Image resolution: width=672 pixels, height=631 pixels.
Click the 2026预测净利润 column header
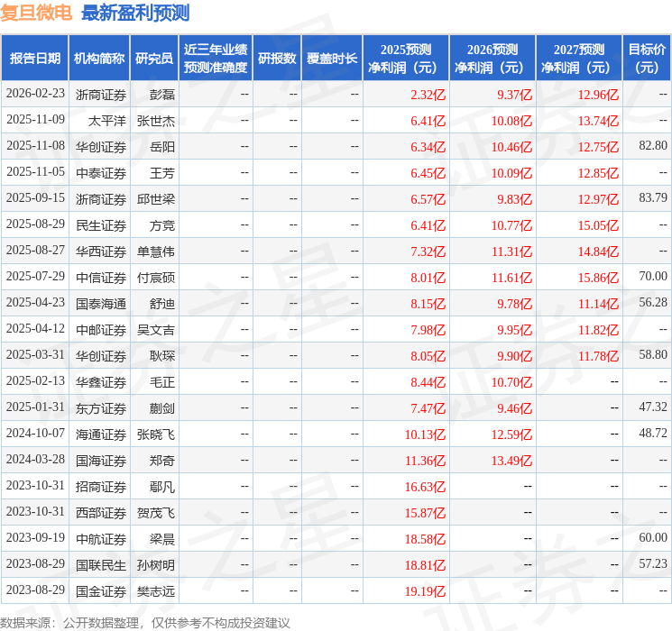(x=492, y=59)
